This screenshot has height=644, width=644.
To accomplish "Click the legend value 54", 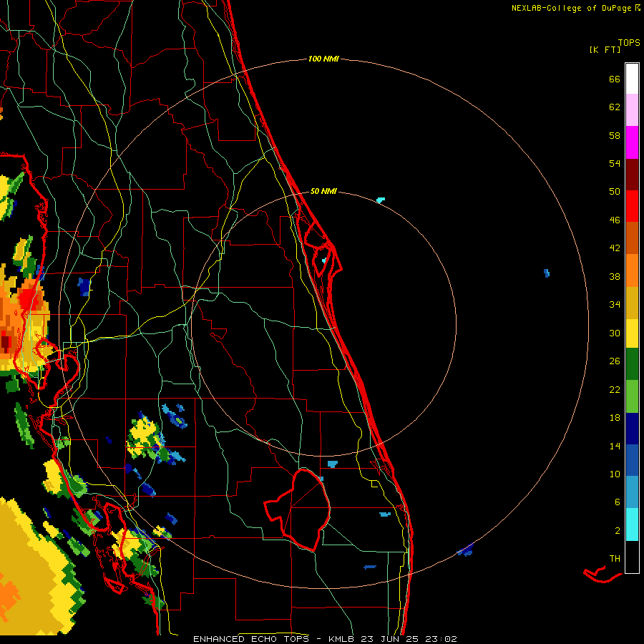I will 615,163.
